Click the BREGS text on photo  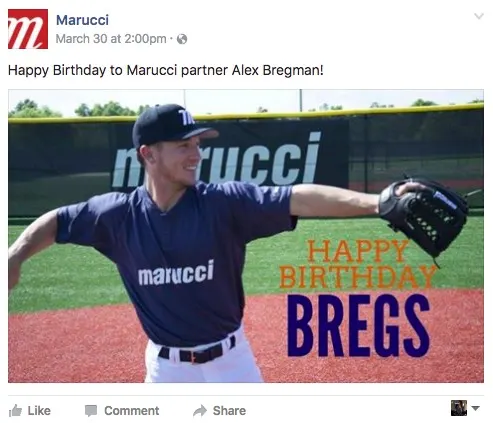[x=359, y=326]
